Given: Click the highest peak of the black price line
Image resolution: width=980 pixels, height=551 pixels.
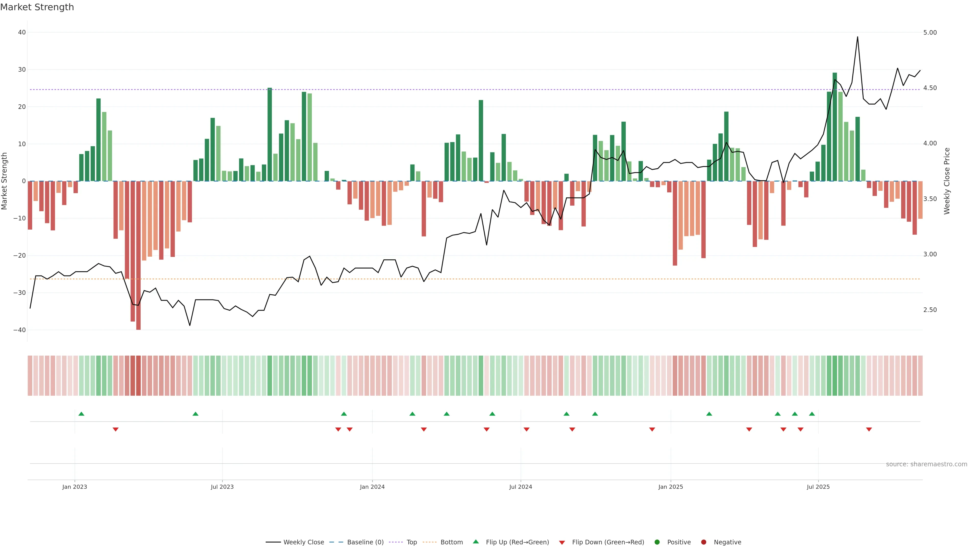Looking at the screenshot, I should coord(857,37).
